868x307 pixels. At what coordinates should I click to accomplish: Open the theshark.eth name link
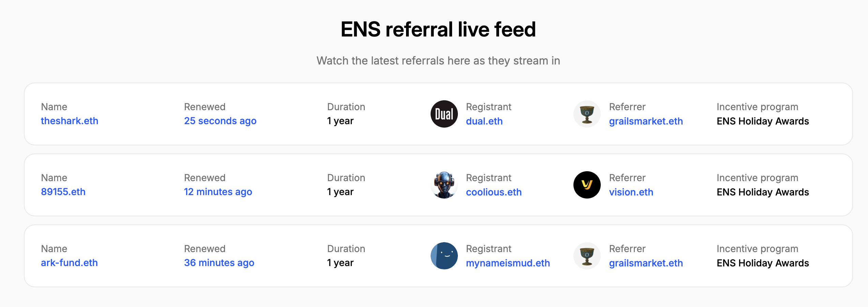(70, 121)
